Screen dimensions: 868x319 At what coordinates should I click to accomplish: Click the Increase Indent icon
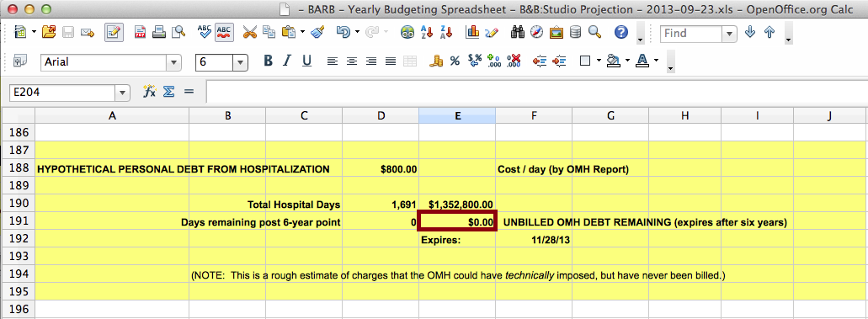559,61
